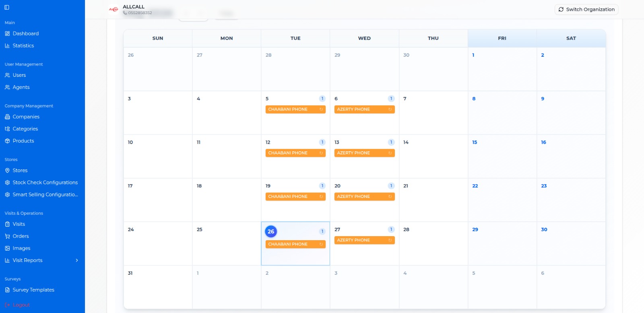
Task: Click the 0552858352 phone number
Action: (x=140, y=13)
